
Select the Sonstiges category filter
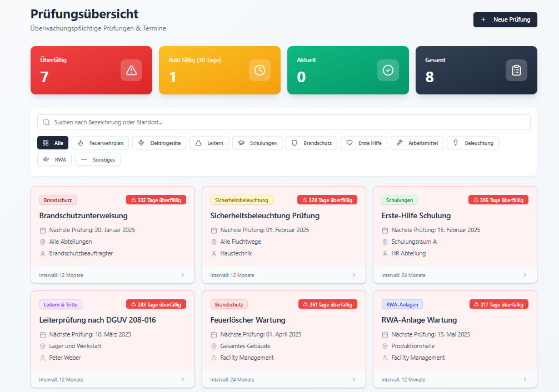97,159
